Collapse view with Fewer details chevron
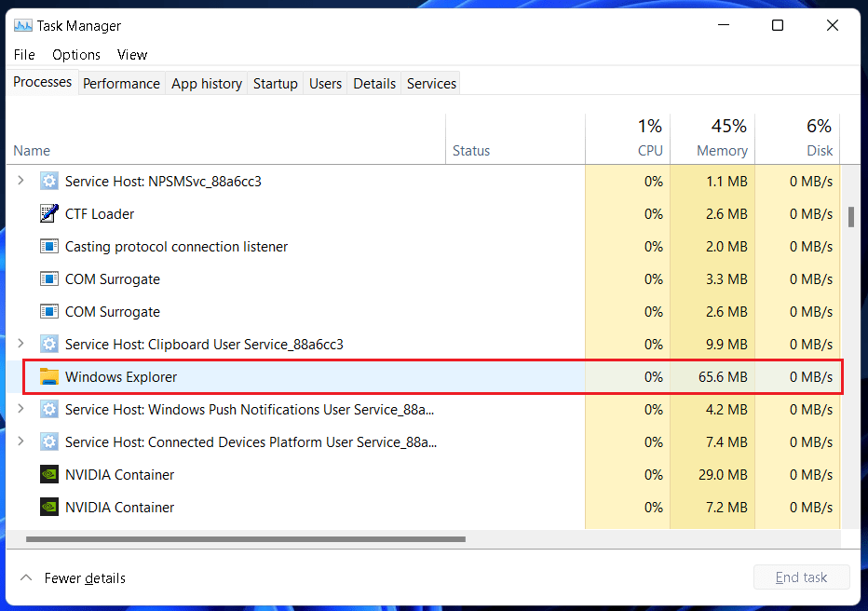The width and height of the screenshot is (868, 611). 25,577
